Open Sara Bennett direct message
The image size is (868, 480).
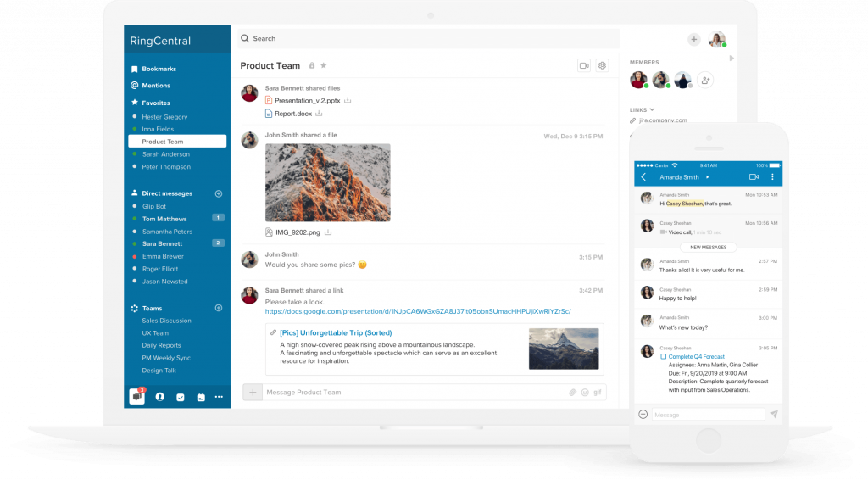162,243
